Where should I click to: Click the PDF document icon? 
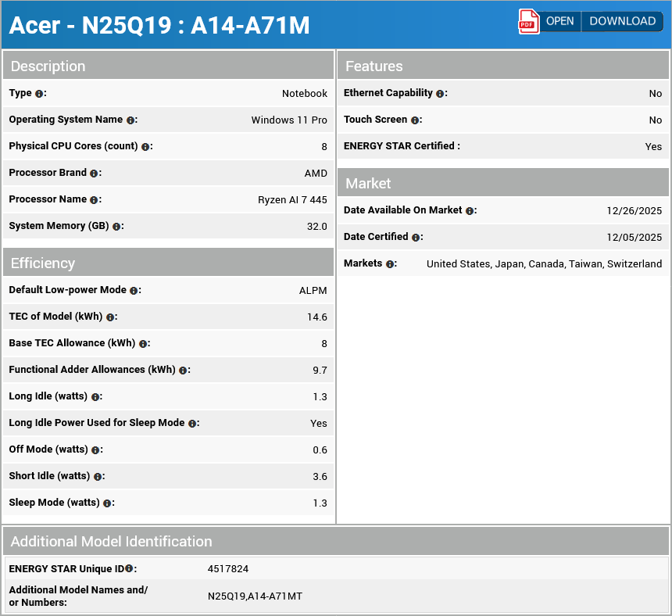(x=528, y=21)
